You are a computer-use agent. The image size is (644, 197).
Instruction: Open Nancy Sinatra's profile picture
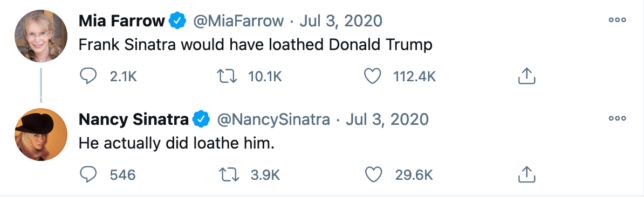click(41, 135)
